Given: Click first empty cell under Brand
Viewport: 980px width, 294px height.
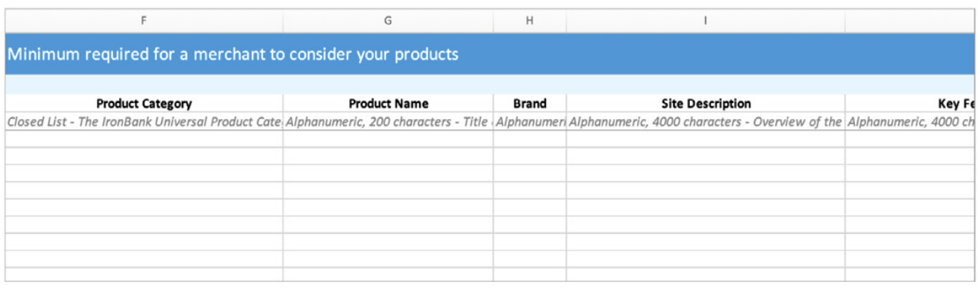Looking at the screenshot, I should [x=529, y=139].
